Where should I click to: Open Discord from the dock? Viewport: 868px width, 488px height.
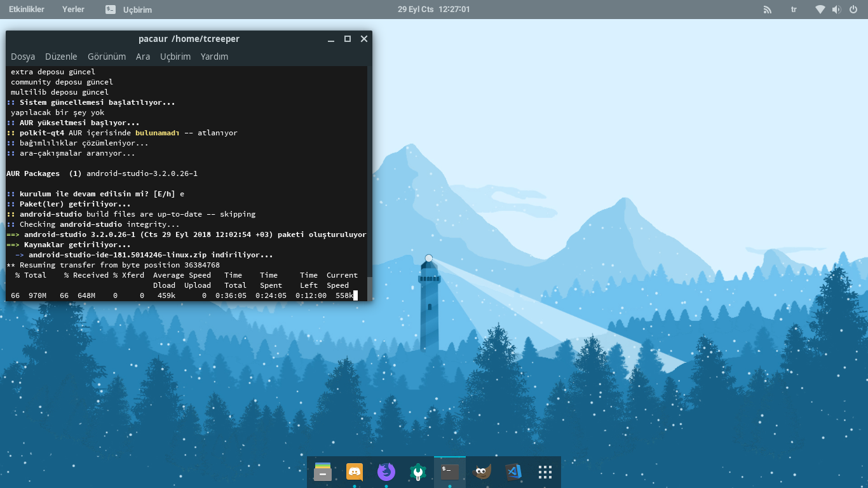355,472
